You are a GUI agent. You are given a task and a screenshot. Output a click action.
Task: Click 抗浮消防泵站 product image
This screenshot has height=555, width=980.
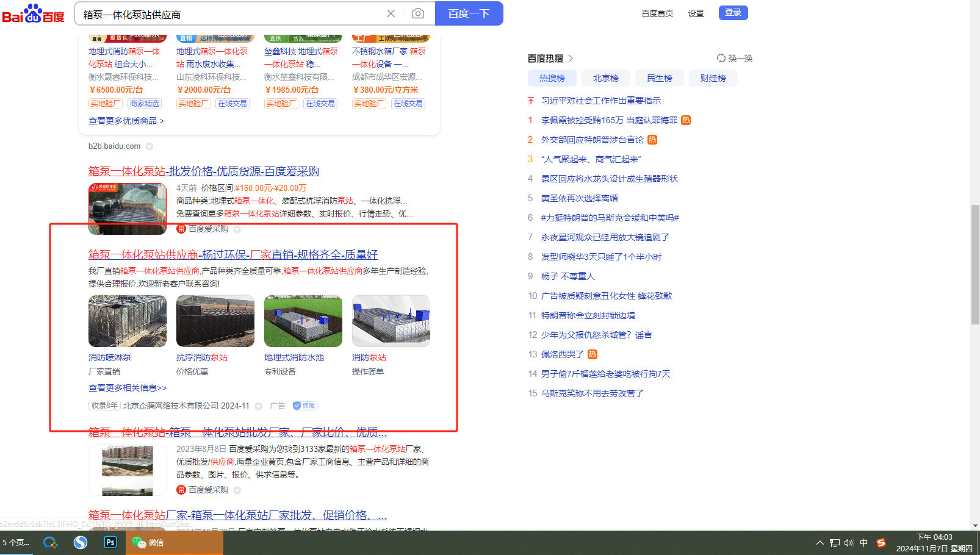coord(215,321)
